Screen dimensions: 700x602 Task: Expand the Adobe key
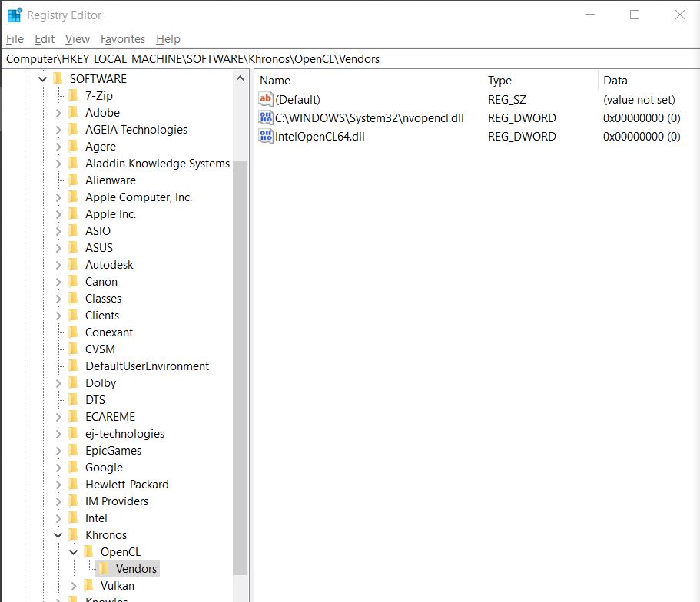click(x=60, y=112)
